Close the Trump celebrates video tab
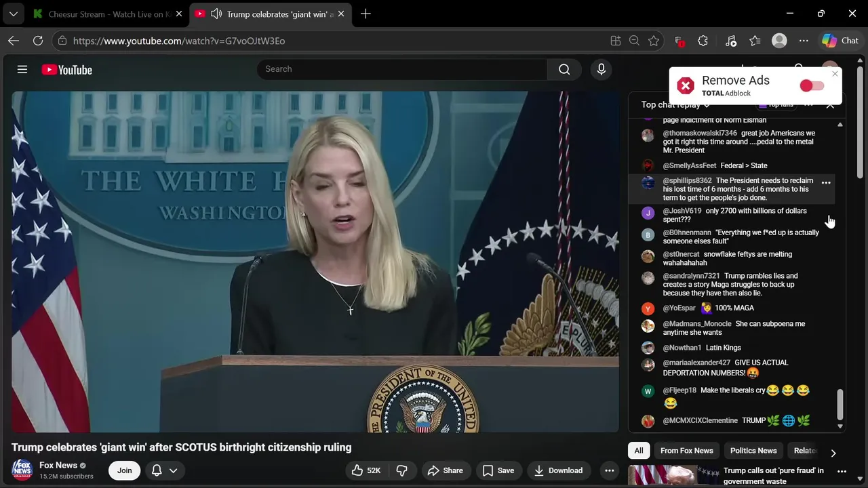This screenshot has height=488, width=868. (x=340, y=14)
